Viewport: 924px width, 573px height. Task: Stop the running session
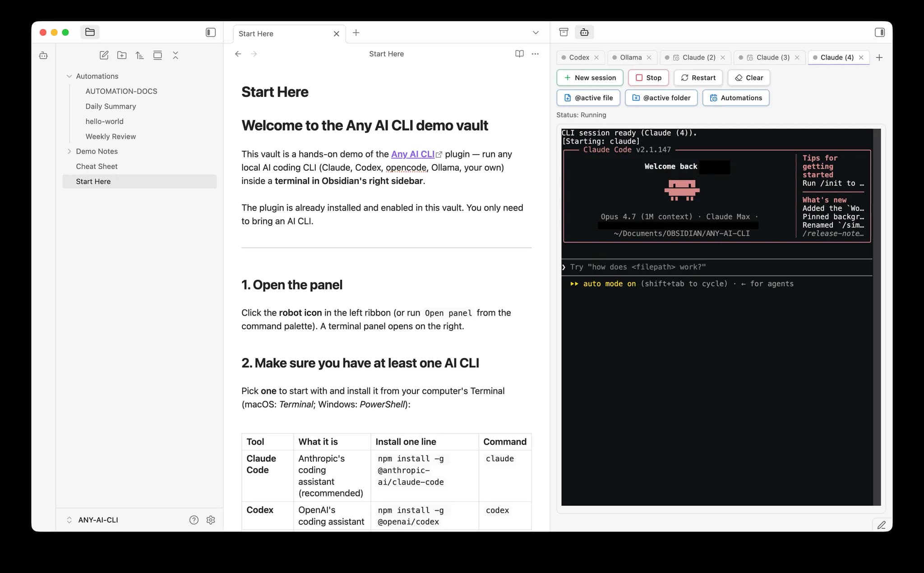point(648,78)
